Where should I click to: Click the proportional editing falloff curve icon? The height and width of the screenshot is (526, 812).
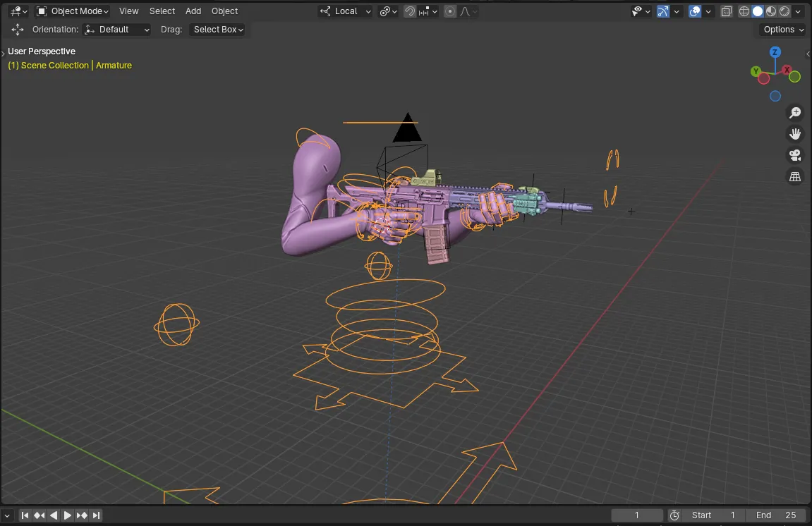(466, 11)
